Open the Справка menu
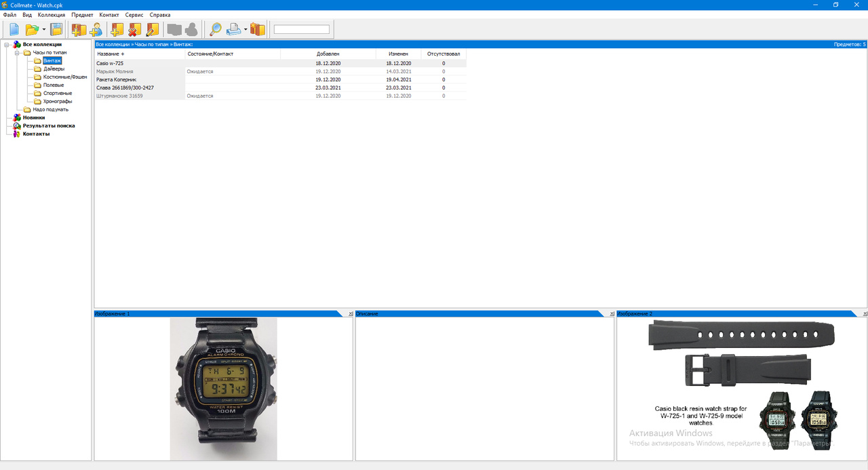 tap(160, 14)
